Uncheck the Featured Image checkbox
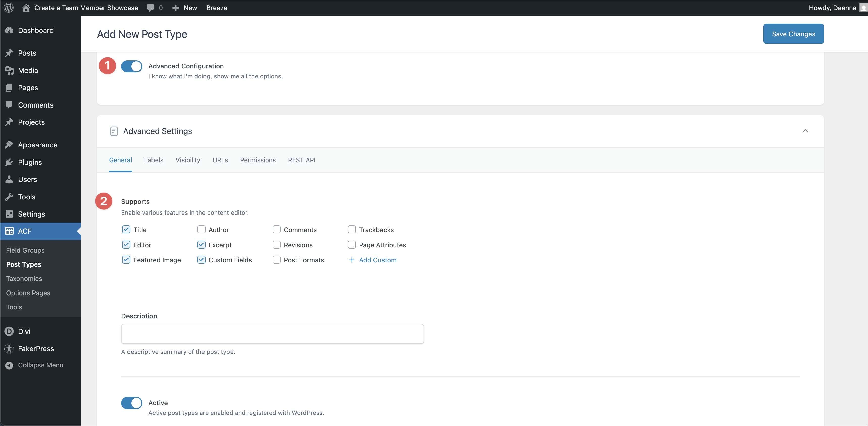The height and width of the screenshot is (426, 868). [x=126, y=260]
